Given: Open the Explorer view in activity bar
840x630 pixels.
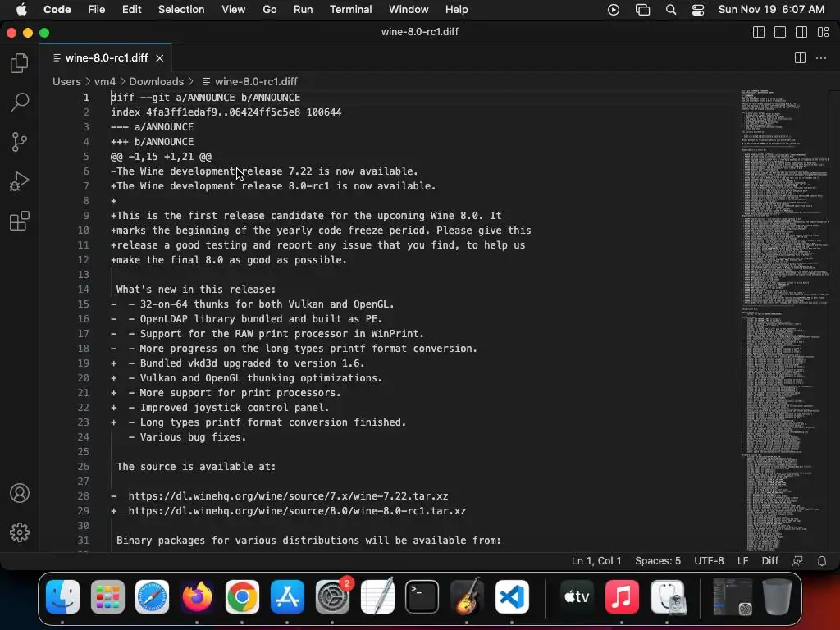Looking at the screenshot, I should (x=20, y=63).
